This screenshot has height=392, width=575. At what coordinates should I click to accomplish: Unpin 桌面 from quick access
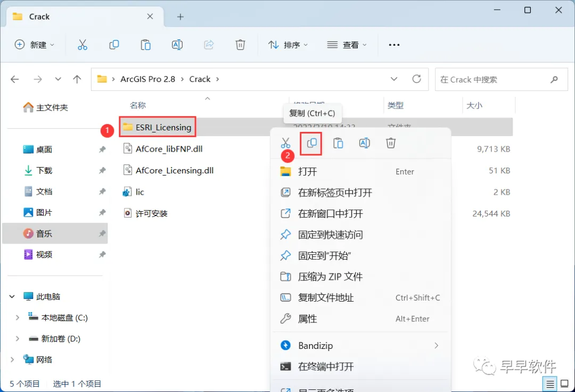pyautogui.click(x=102, y=149)
